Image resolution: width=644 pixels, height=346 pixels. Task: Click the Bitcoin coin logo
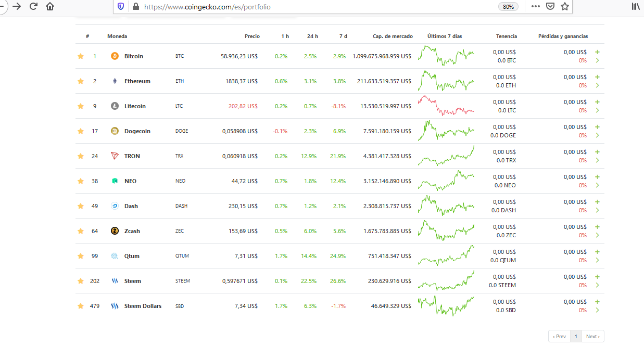115,56
